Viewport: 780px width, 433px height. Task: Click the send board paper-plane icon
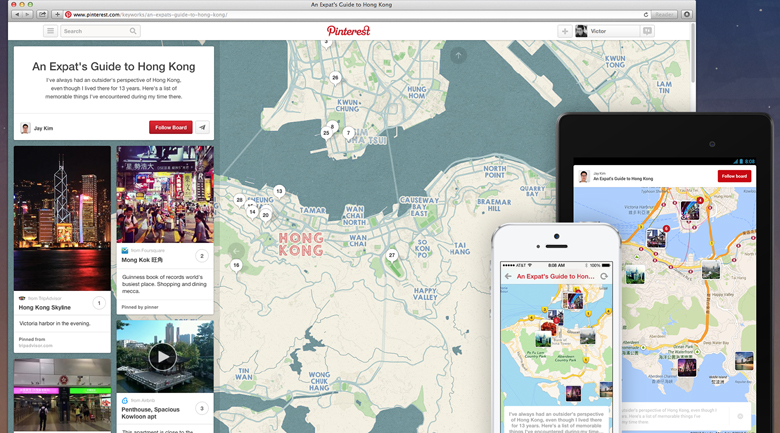click(202, 127)
